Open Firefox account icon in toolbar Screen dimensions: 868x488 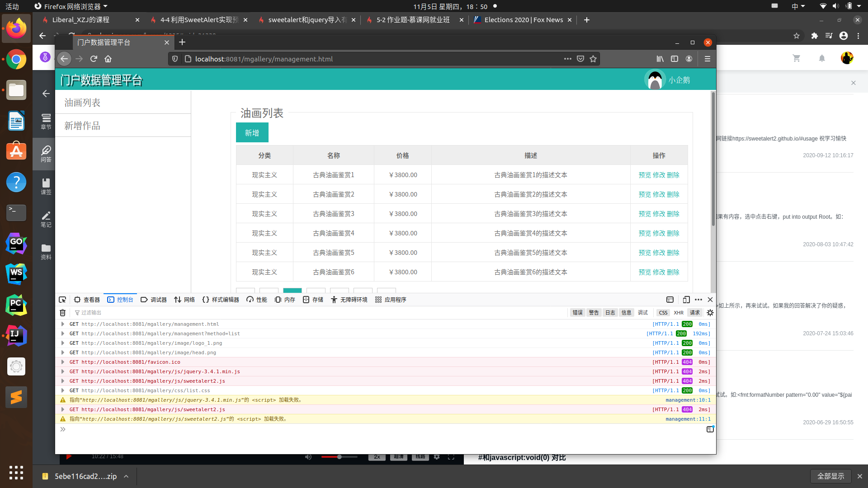click(x=689, y=59)
